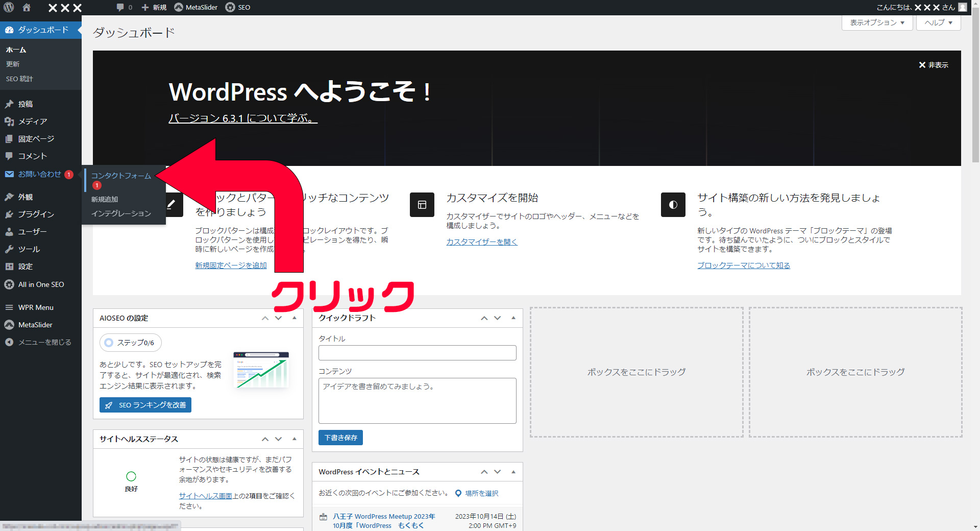This screenshot has width=980, height=531.
Task: Click the XXX site name in admin bar
Action: (x=65, y=7)
